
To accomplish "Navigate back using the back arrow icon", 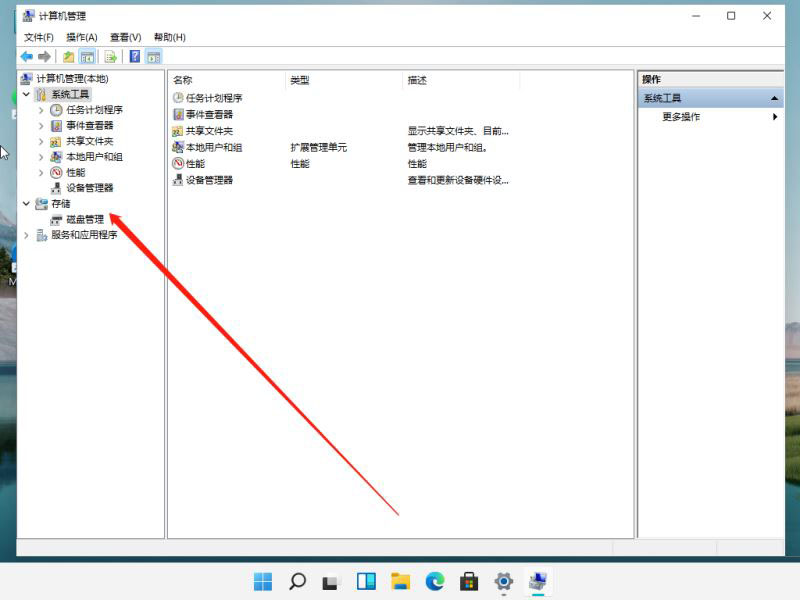I will click(x=25, y=56).
